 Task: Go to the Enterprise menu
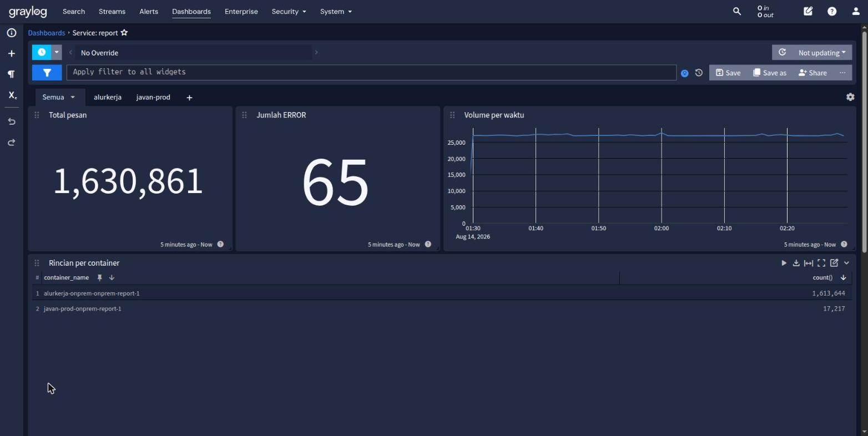coord(241,12)
